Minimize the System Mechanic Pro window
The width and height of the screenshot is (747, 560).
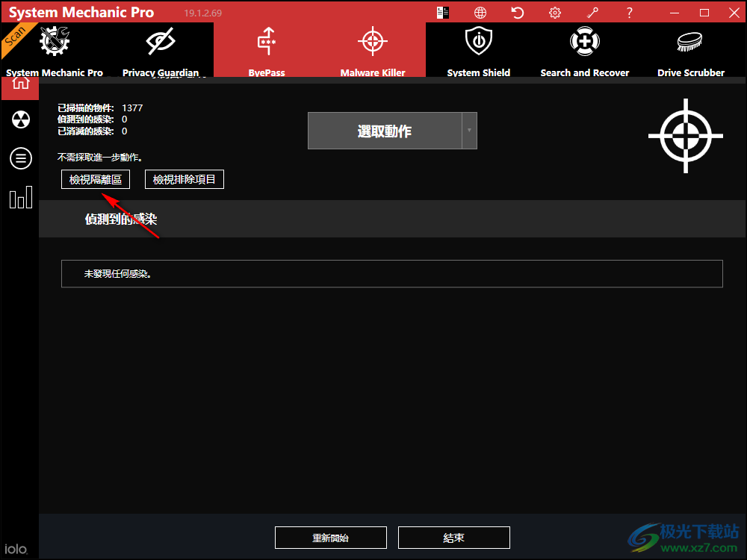[674, 13]
